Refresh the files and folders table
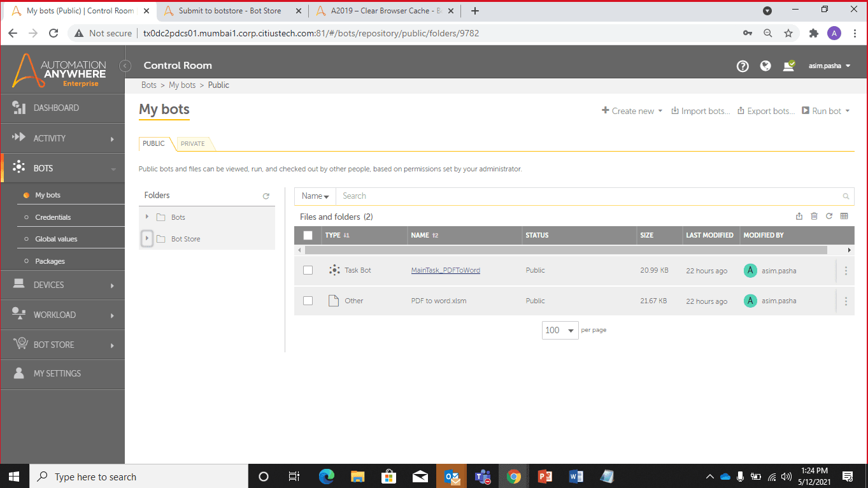 click(x=829, y=217)
